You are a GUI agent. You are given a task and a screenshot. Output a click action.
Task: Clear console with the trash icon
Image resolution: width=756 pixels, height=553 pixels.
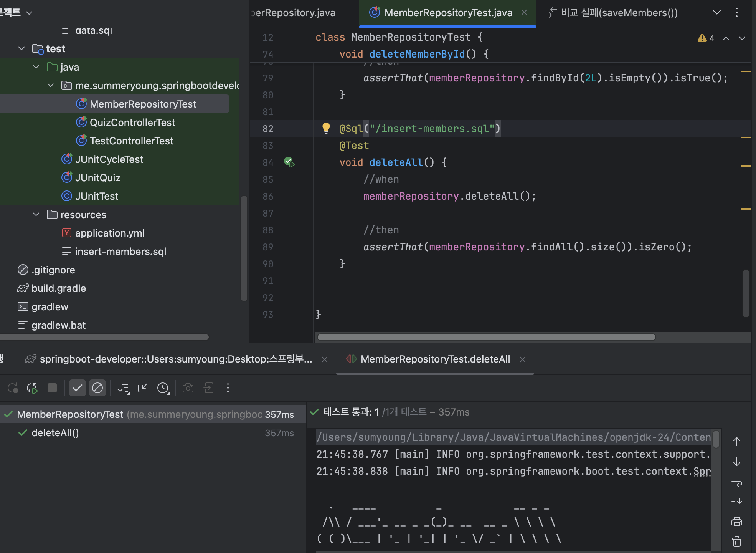coord(736,541)
